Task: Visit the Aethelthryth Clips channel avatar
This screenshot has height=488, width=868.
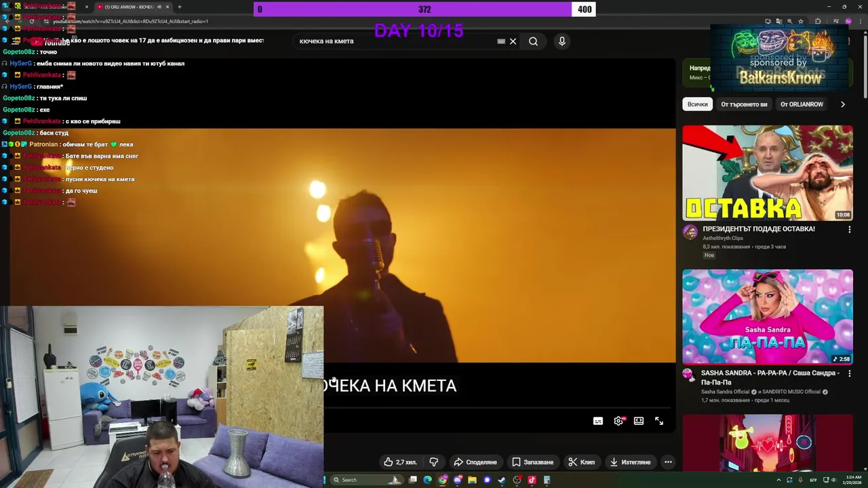Action: (x=690, y=232)
